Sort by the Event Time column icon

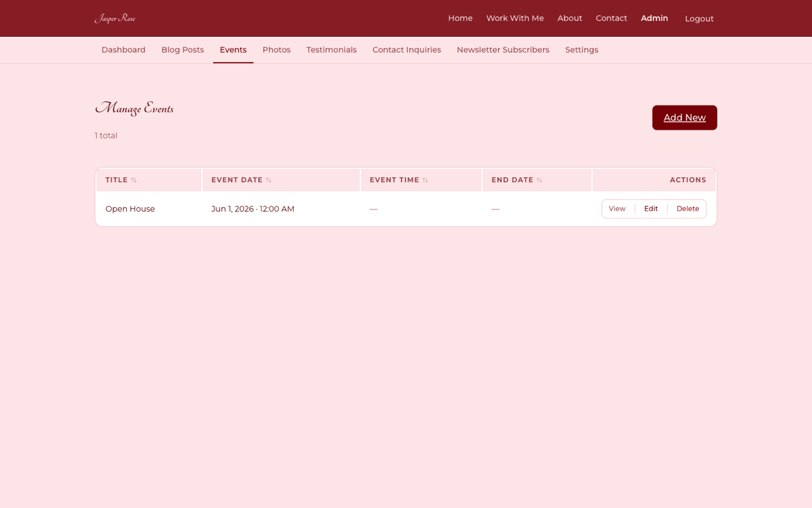point(425,180)
